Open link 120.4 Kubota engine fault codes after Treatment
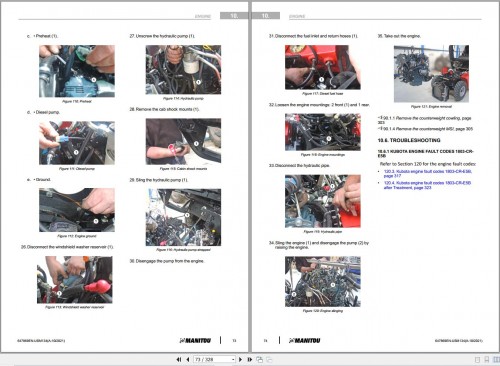 point(427,185)
